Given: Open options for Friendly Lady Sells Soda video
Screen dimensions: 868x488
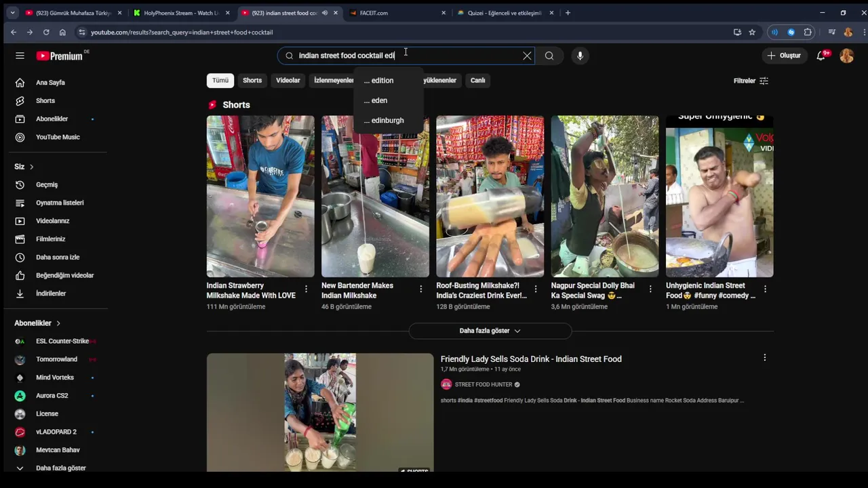Looking at the screenshot, I should [x=764, y=357].
